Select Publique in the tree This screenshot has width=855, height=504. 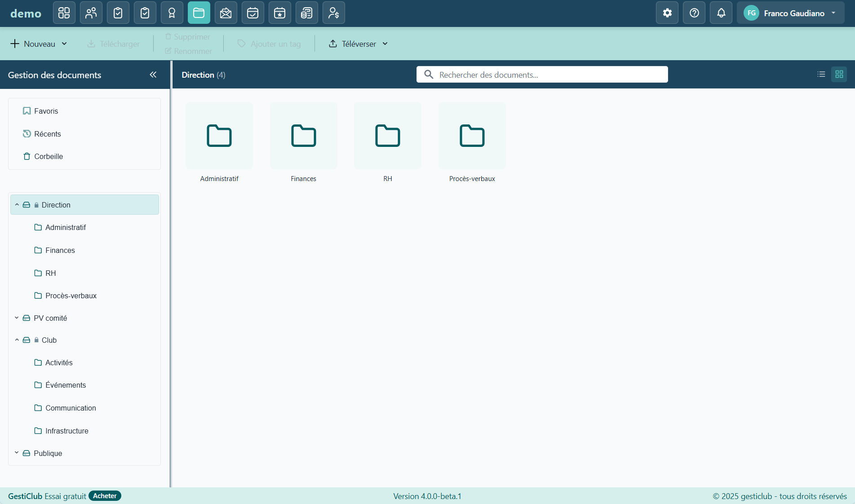[x=48, y=453]
